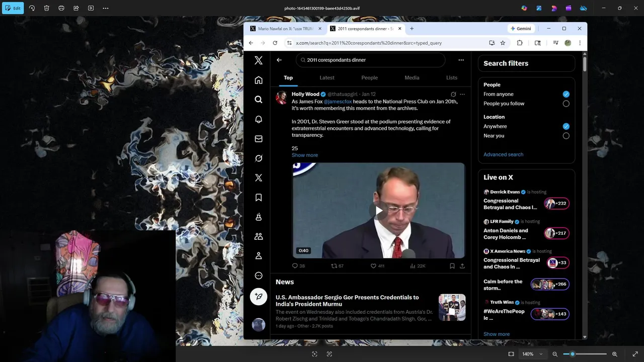The width and height of the screenshot is (644, 362).
Task: Reload the page in browser
Action: coord(275,43)
